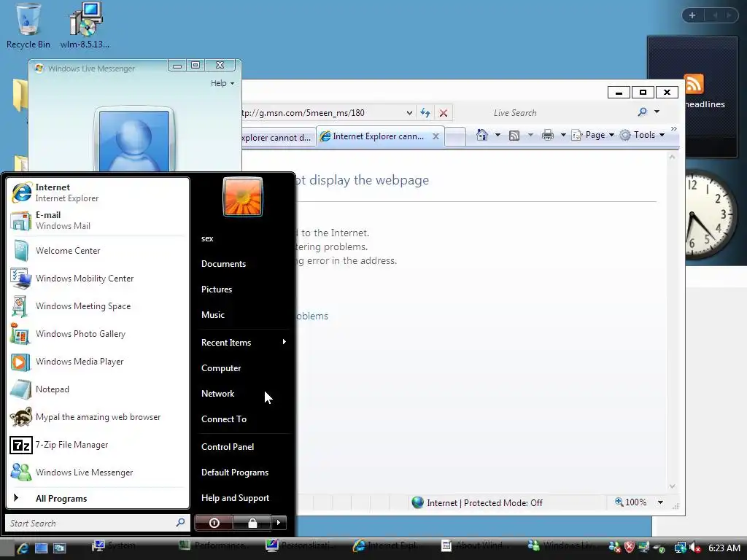
Task: Click Show Desktop quick launch icon
Action: point(41,548)
